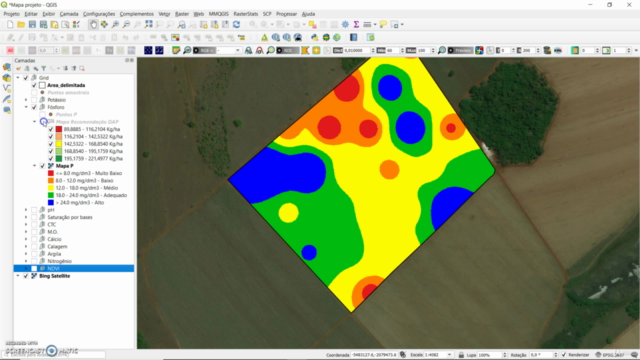The height and width of the screenshot is (360, 640).
Task: Open the Ajuda menu
Action: 308,14
